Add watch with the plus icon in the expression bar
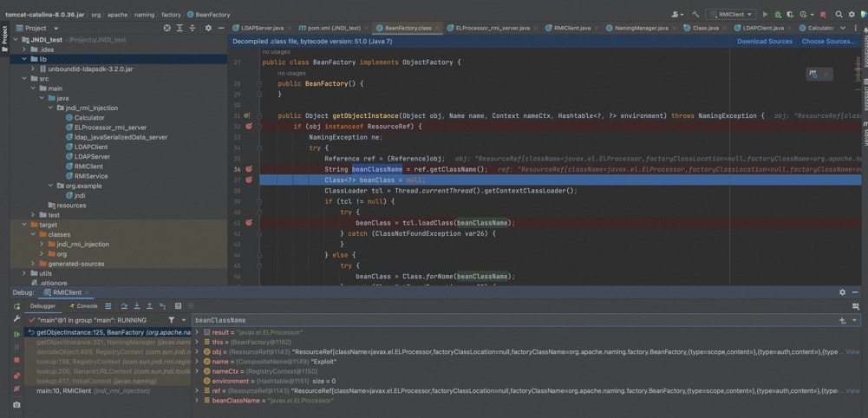 click(x=843, y=320)
